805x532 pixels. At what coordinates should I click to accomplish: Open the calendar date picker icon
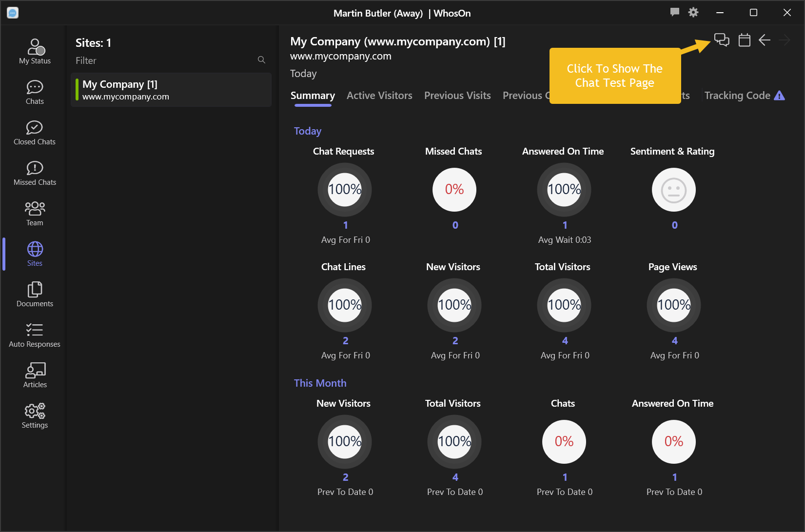point(744,40)
